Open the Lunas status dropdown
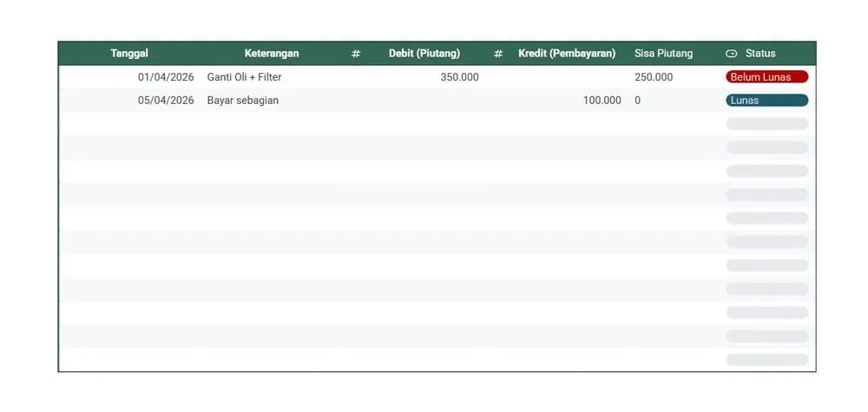Viewport: 868px width, 412px height. pyautogui.click(x=766, y=101)
